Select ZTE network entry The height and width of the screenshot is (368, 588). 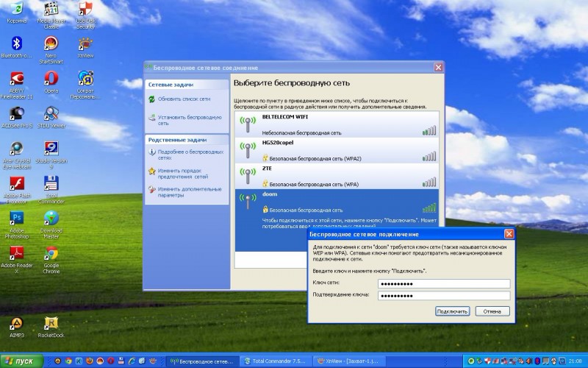point(337,176)
